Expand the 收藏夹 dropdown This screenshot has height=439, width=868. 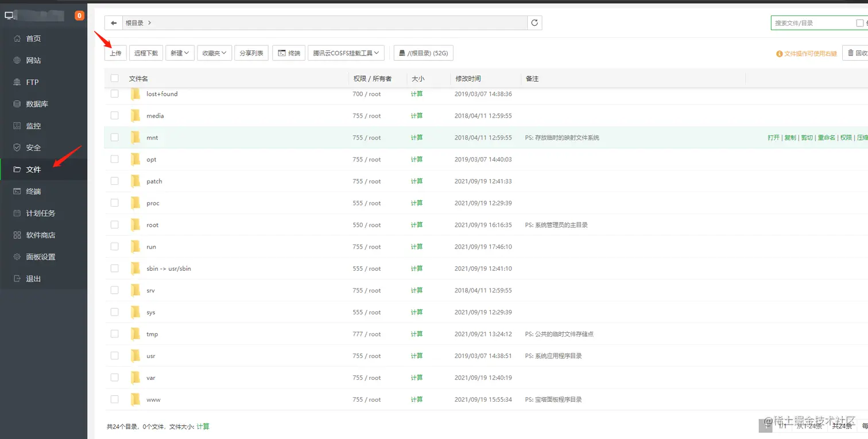coord(214,53)
